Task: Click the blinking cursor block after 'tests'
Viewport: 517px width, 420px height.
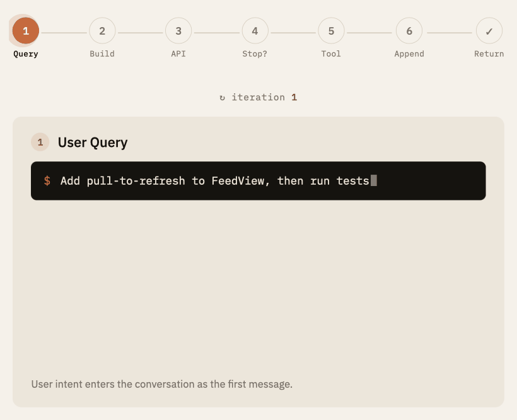Action: (374, 180)
